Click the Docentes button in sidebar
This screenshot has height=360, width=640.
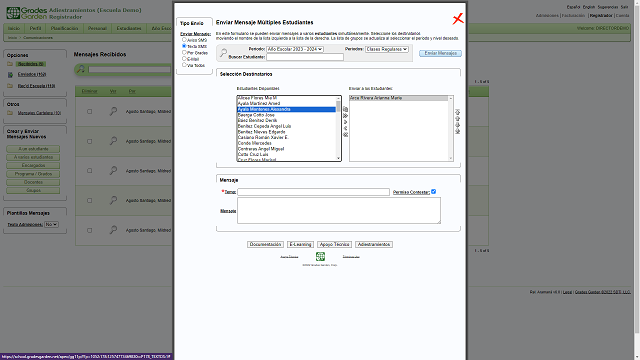pos(33,182)
